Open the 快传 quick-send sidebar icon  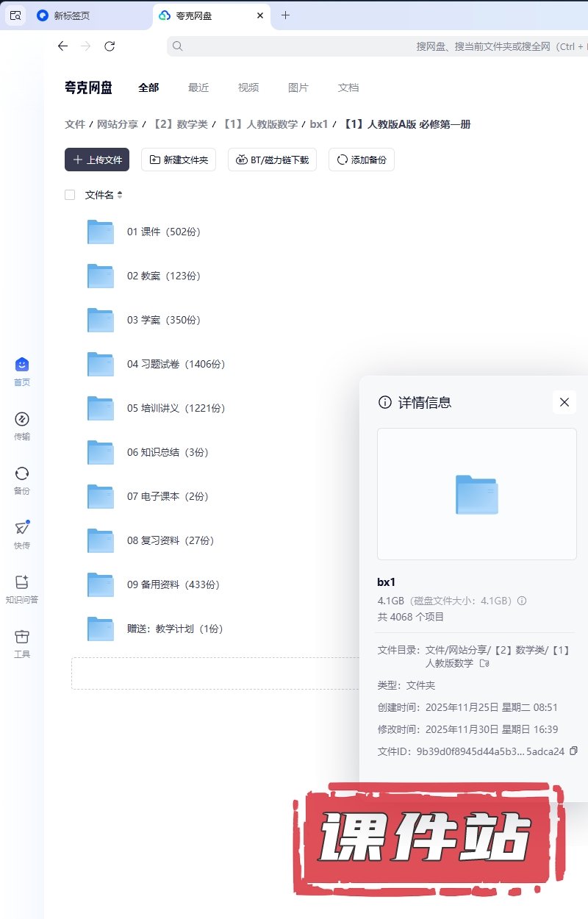point(21,529)
